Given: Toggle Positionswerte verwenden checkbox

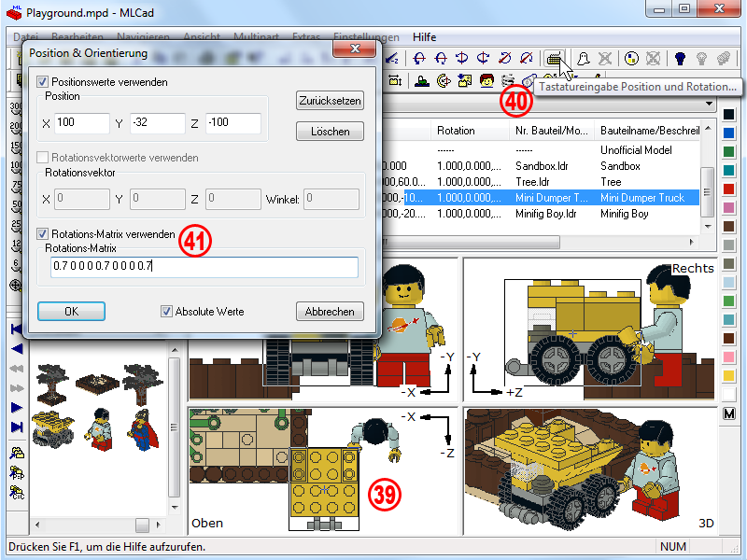Looking at the screenshot, I should tap(42, 82).
